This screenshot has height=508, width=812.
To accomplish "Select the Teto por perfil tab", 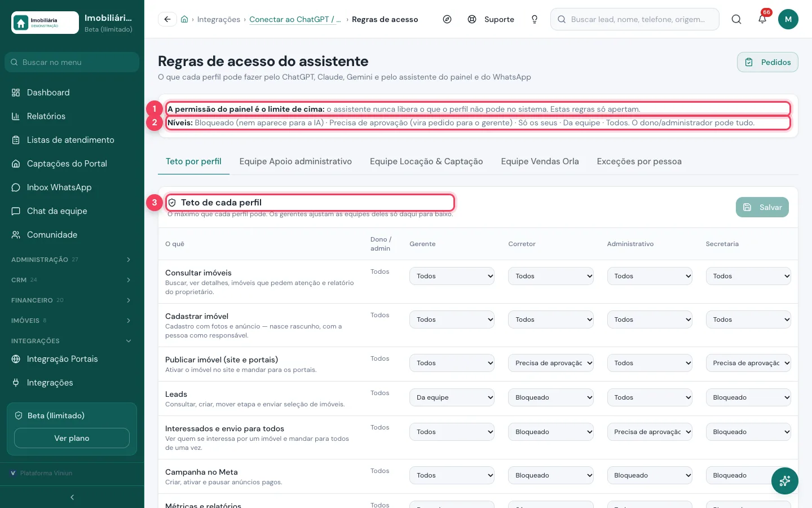I will click(x=193, y=161).
